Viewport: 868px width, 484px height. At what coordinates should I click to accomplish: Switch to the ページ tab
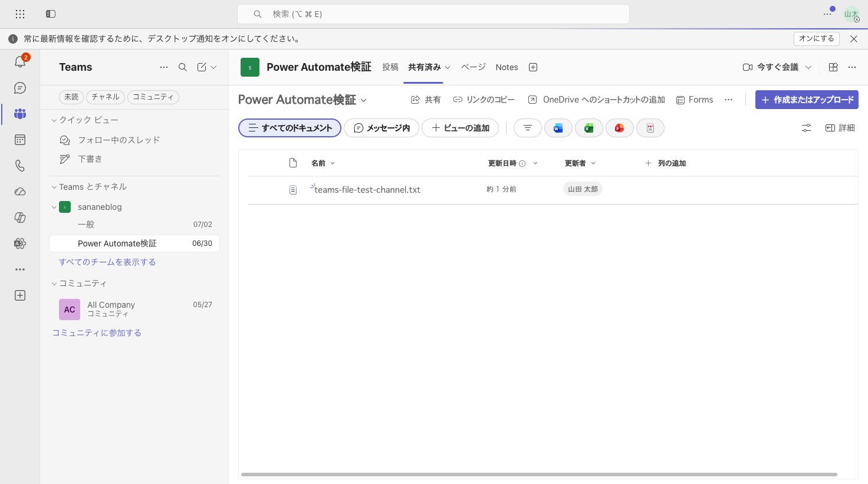(474, 67)
